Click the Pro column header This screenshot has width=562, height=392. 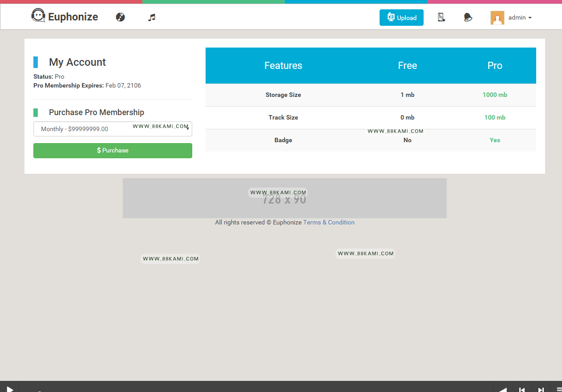click(x=495, y=66)
